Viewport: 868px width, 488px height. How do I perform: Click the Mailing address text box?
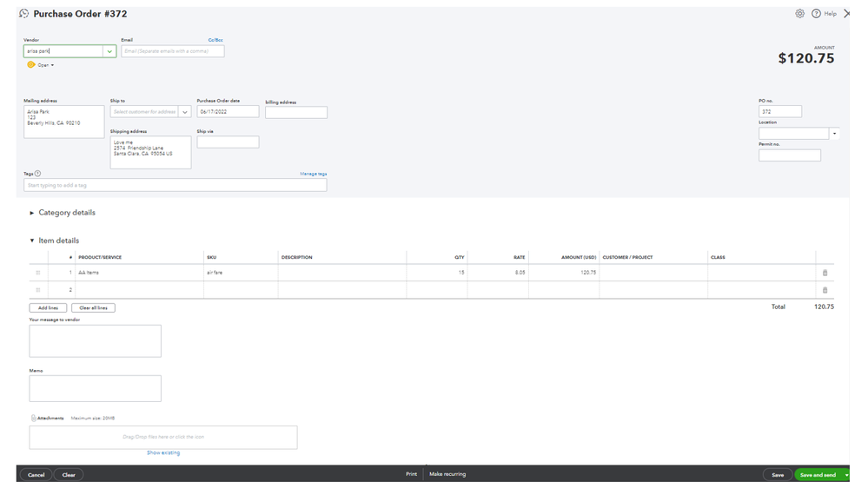tap(63, 122)
